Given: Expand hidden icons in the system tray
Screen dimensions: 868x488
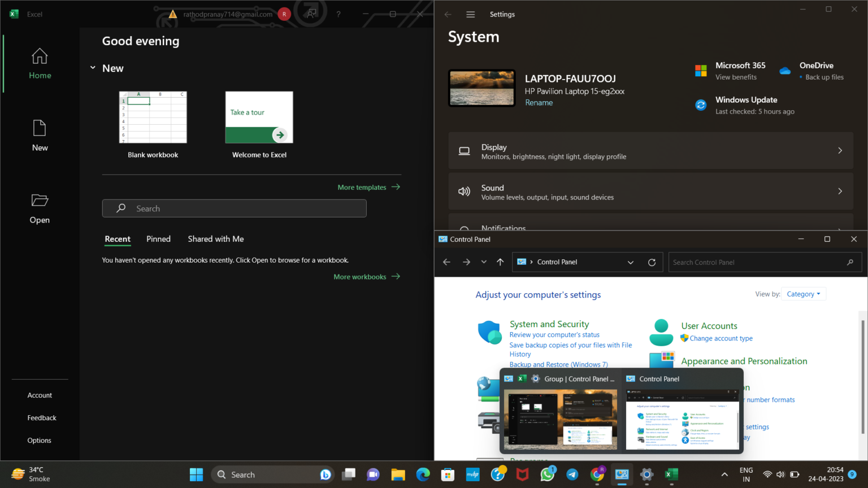Looking at the screenshot, I should [x=724, y=474].
